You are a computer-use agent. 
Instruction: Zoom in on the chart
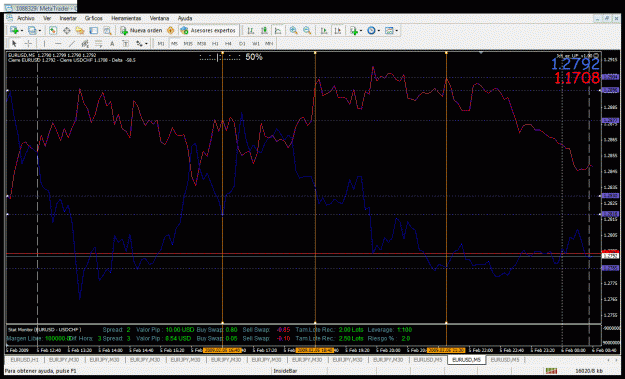(293, 31)
